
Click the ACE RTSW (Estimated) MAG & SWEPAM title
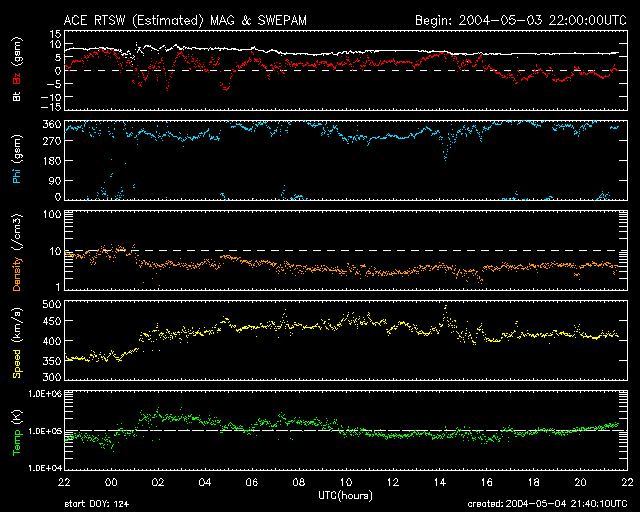(185, 20)
